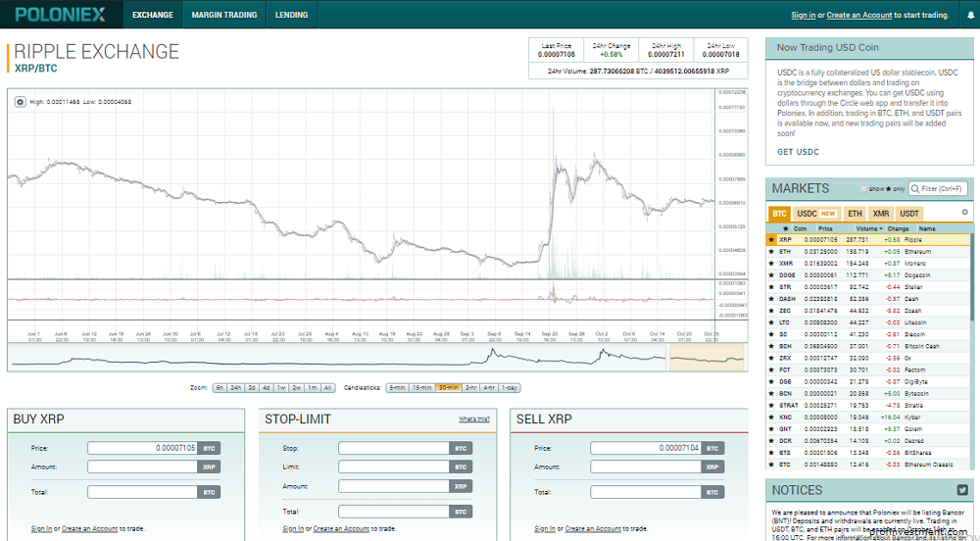
Task: Open the Twitter icon in Notices
Action: click(x=962, y=490)
